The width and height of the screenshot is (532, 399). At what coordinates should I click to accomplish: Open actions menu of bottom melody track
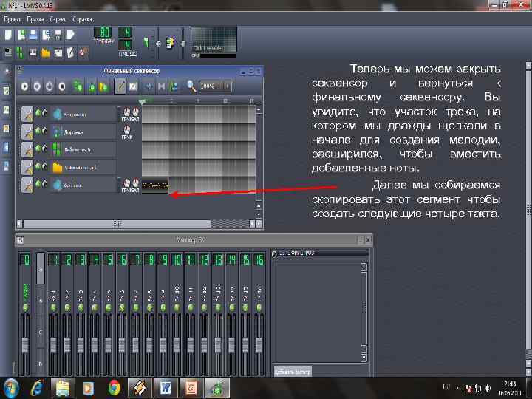(x=27, y=185)
